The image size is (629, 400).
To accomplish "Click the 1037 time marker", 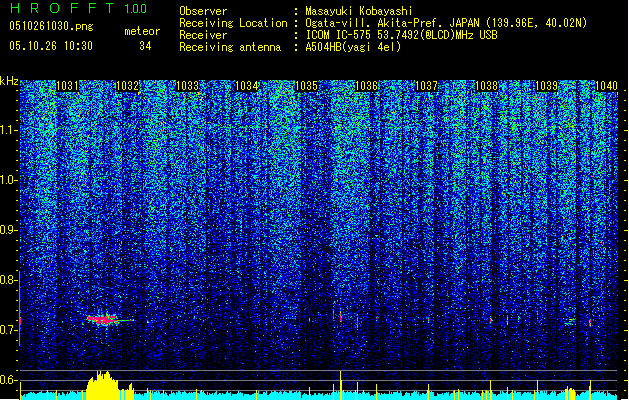I will 426,86.
